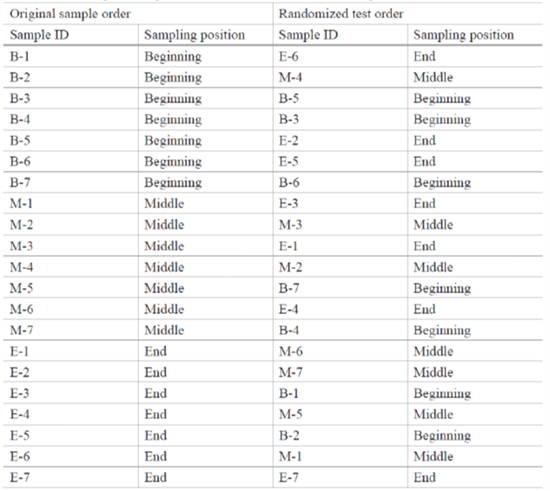Select the B-2 cell in randomized order
This screenshot has height=491, width=550.
pyautogui.click(x=340, y=435)
